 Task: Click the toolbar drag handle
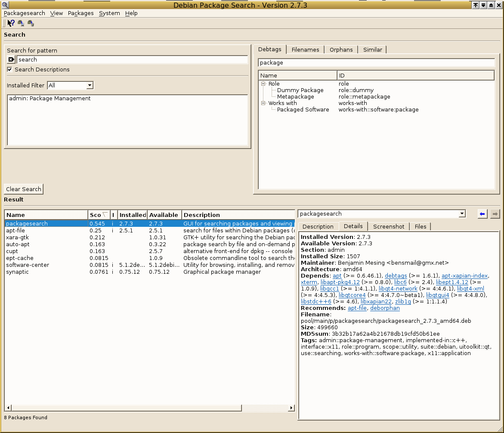[x=4, y=23]
